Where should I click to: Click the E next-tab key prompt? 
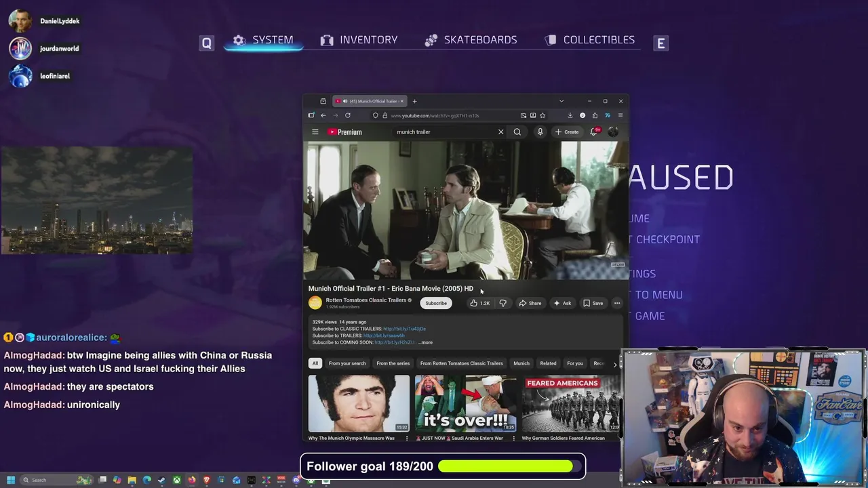tap(661, 43)
